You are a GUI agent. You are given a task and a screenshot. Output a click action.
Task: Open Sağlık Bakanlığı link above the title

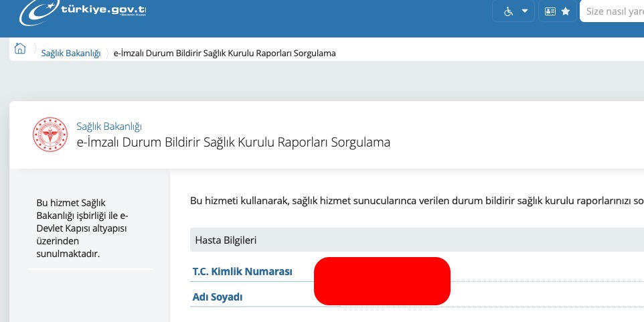click(x=109, y=126)
